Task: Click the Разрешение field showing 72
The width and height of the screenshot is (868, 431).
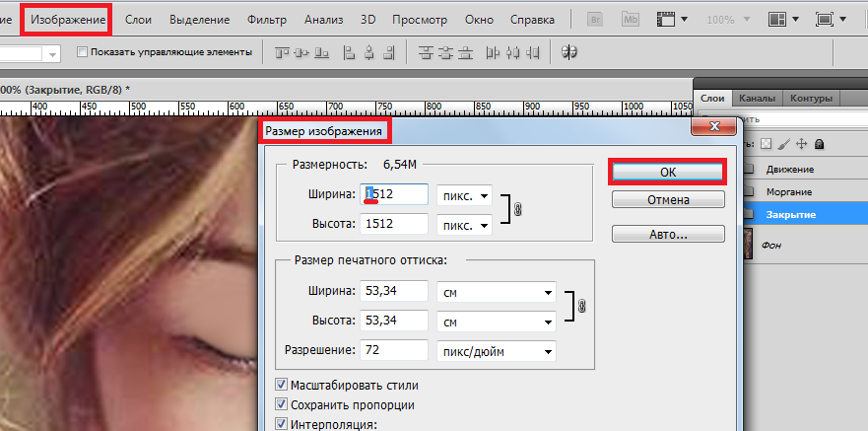Action: pos(394,350)
